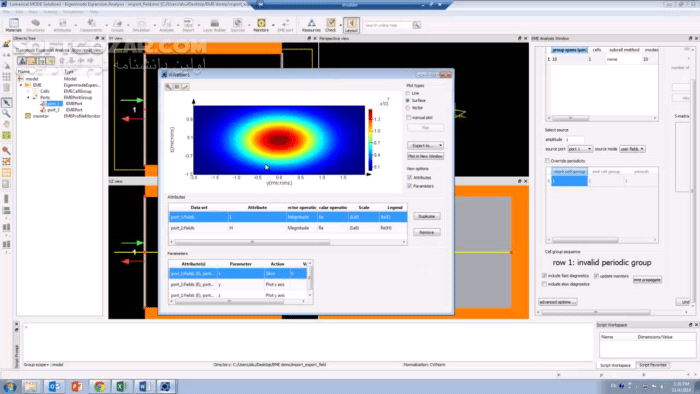Click Plot in New Window button
700x394 pixels.
(425, 156)
